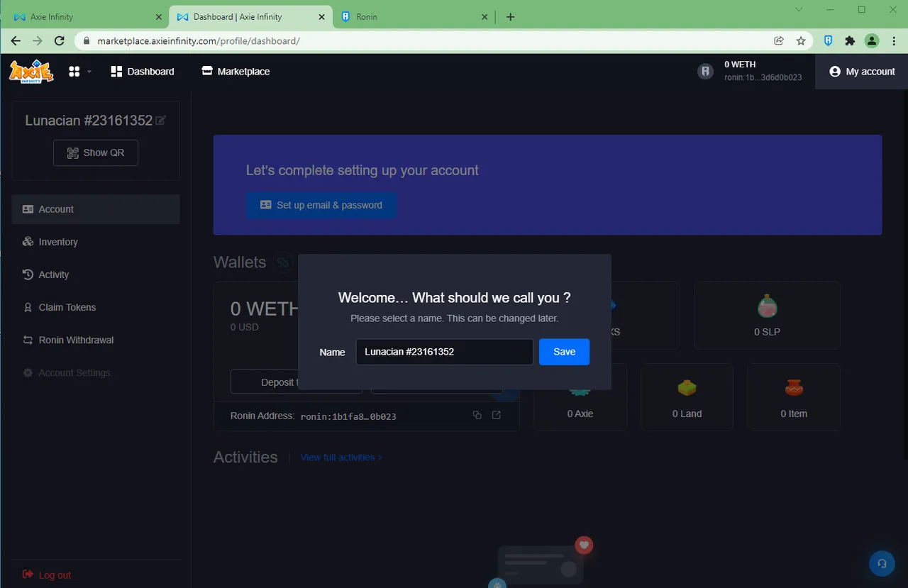This screenshot has width=908, height=588.
Task: Click the 0 Axie card
Action: coord(580,397)
